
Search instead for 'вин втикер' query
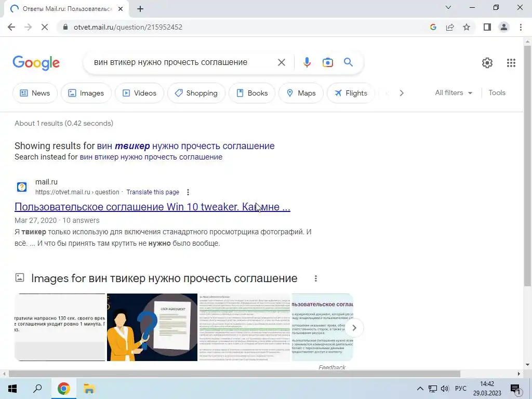(151, 157)
